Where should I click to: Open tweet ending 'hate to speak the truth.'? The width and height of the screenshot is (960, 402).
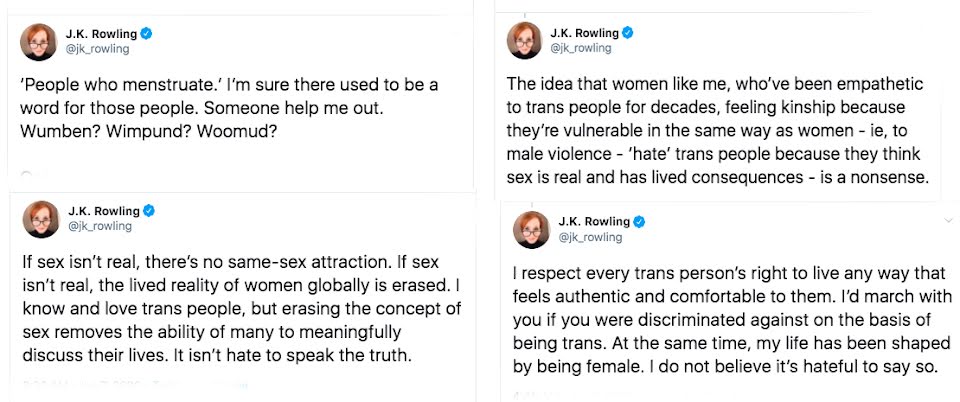(241, 308)
